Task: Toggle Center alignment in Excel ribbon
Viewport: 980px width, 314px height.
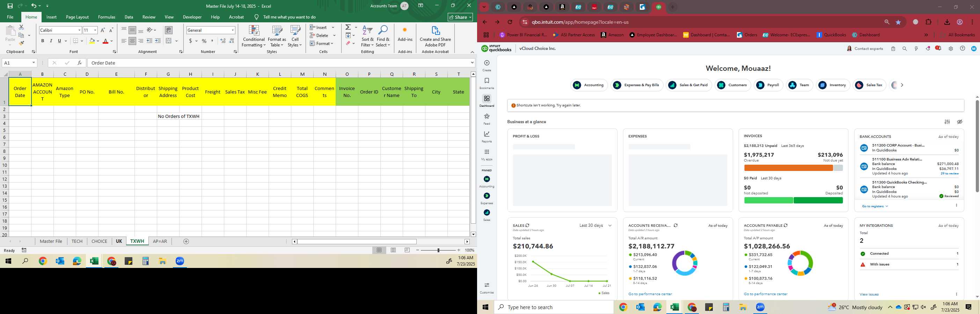Action: point(132,41)
